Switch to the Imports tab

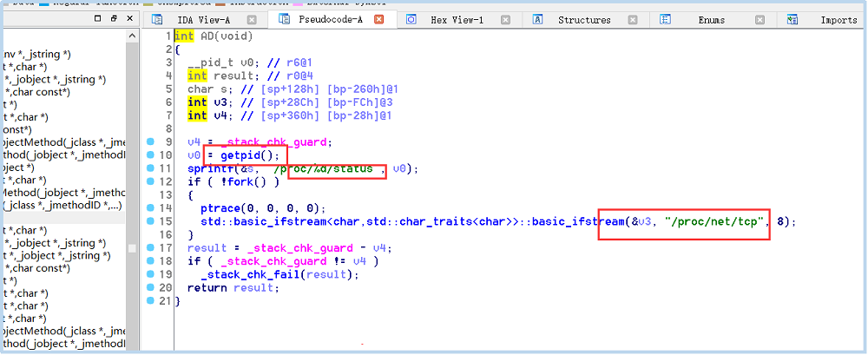(x=838, y=20)
